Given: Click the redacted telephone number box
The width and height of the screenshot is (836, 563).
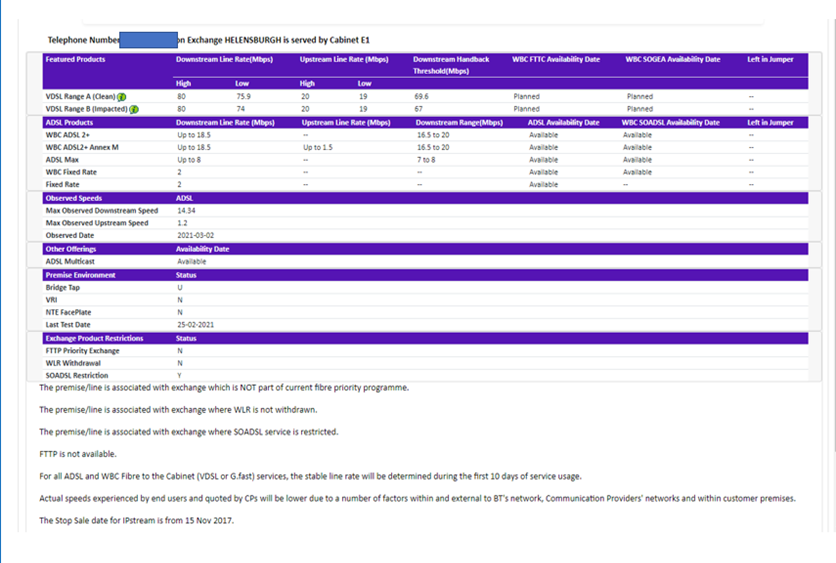Looking at the screenshot, I should [x=147, y=40].
